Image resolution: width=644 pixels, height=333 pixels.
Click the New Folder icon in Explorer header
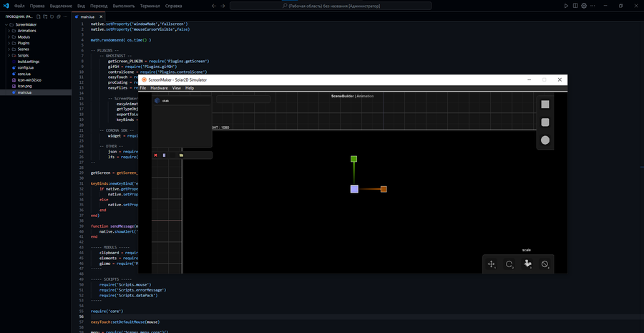[45, 17]
